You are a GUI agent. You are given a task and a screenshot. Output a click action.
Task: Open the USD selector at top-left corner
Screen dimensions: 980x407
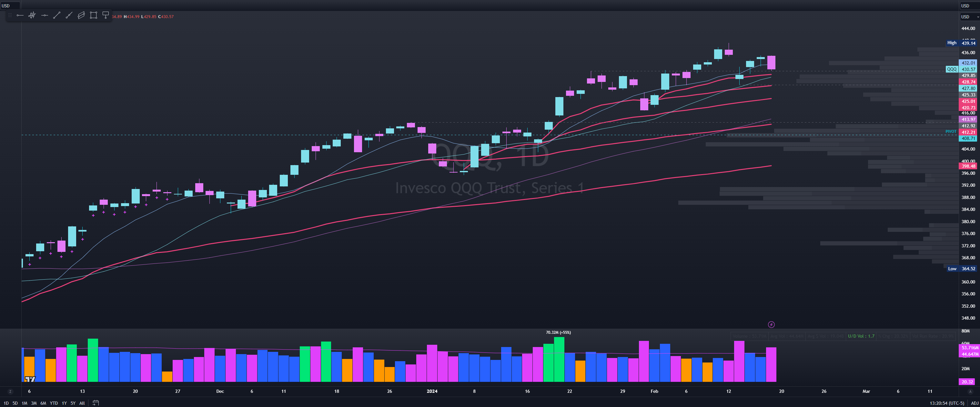pos(6,6)
